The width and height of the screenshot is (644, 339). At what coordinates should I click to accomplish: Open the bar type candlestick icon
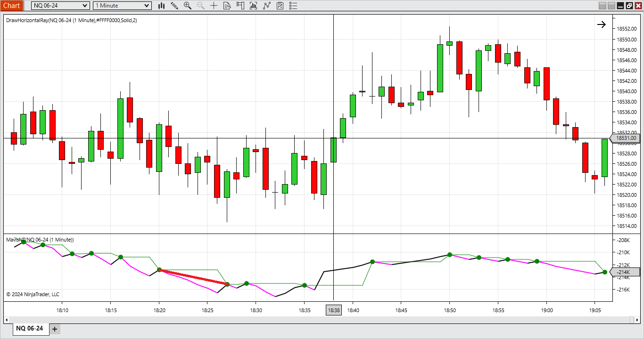(x=161, y=6)
